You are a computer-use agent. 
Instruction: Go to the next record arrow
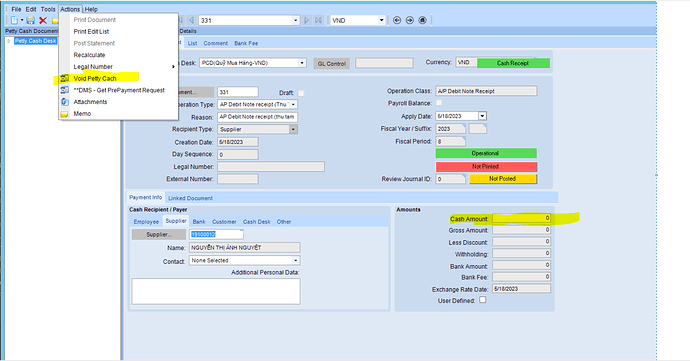pyautogui.click(x=307, y=20)
